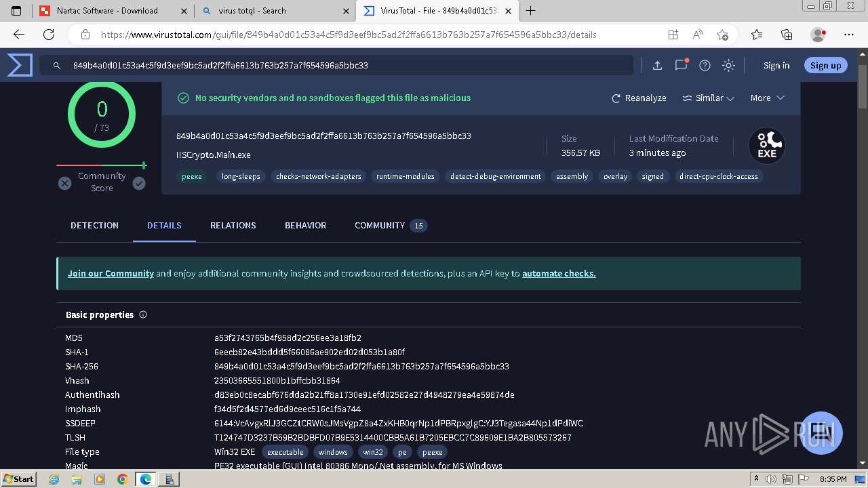Select the DETAILS tab
Viewport: 868px width, 488px height.
pos(164,225)
